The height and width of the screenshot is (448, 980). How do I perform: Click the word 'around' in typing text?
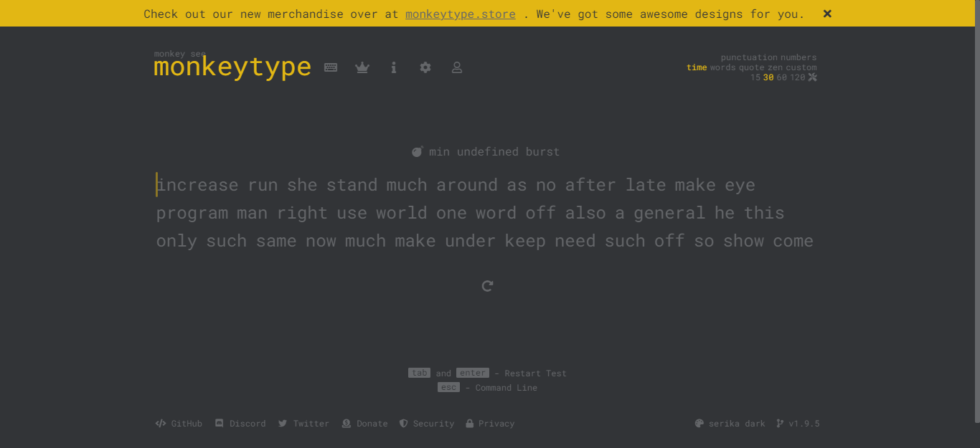point(467,185)
